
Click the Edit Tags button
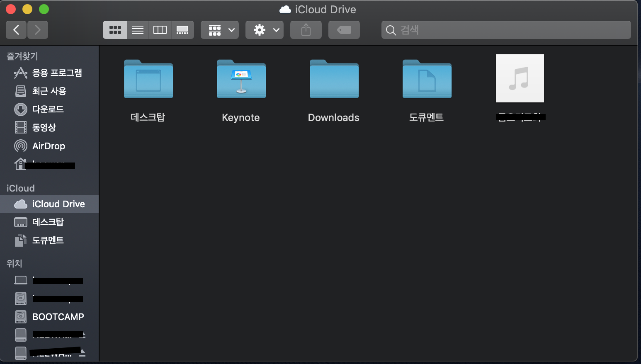pyautogui.click(x=344, y=30)
